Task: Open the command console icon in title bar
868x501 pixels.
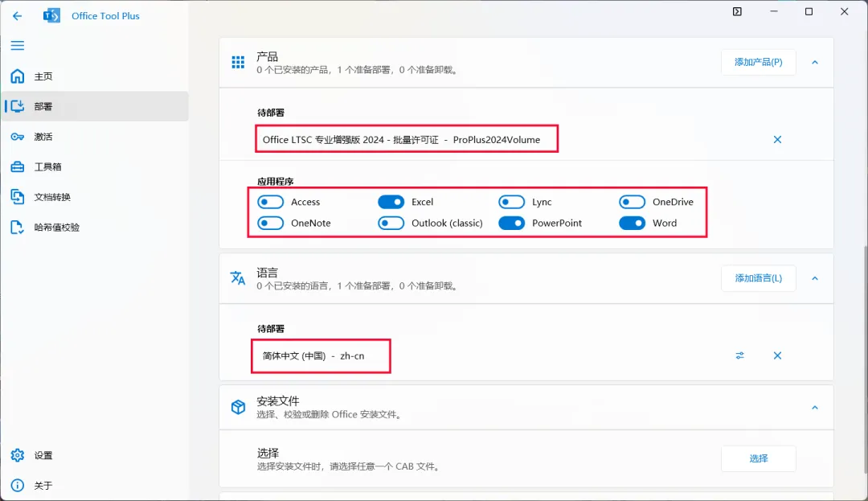Action: 737,11
